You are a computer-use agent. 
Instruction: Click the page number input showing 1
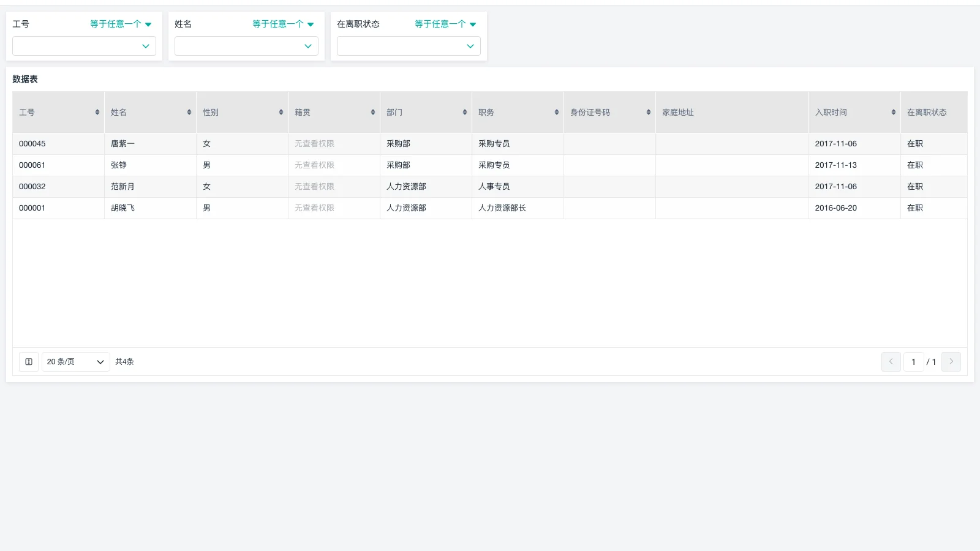coord(913,362)
